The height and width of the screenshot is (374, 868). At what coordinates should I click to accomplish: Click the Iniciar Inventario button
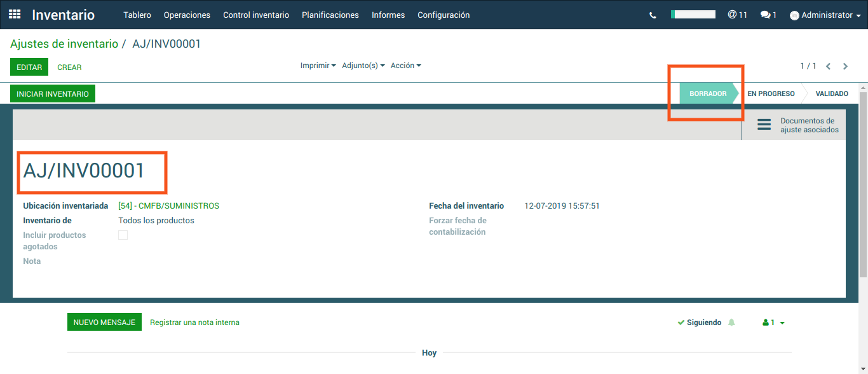(53, 93)
